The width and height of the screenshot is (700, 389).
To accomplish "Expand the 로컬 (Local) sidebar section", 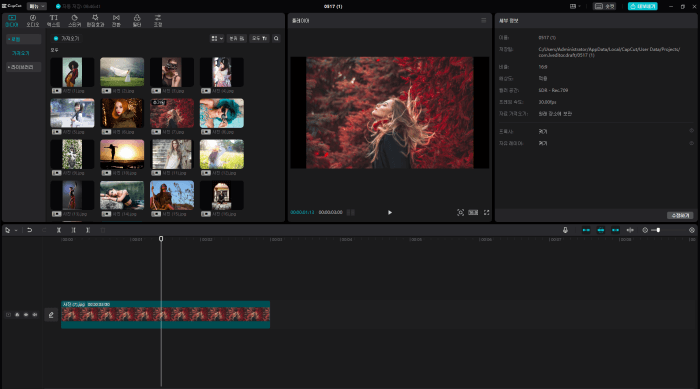I will [24, 39].
